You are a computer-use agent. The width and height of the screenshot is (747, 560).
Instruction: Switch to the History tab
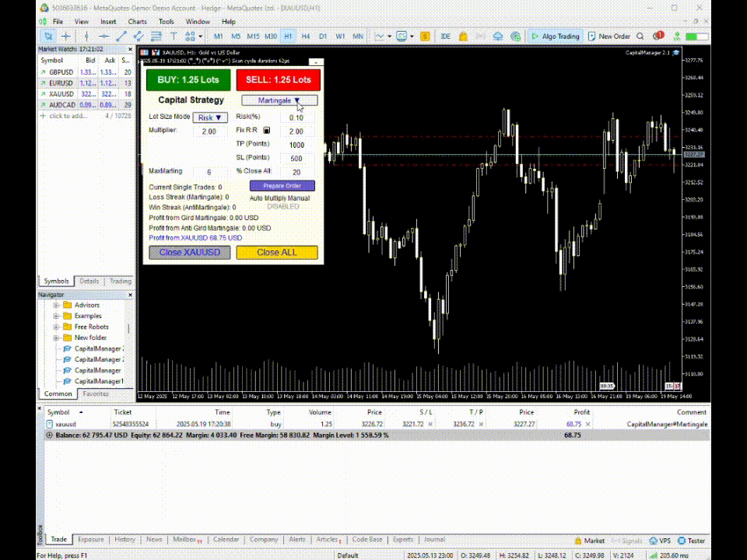coord(124,540)
